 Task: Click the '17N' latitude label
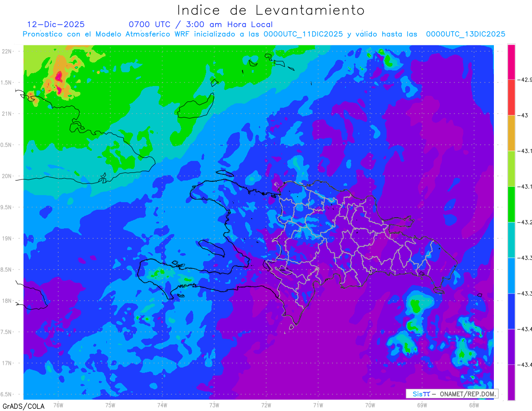pos(7,363)
